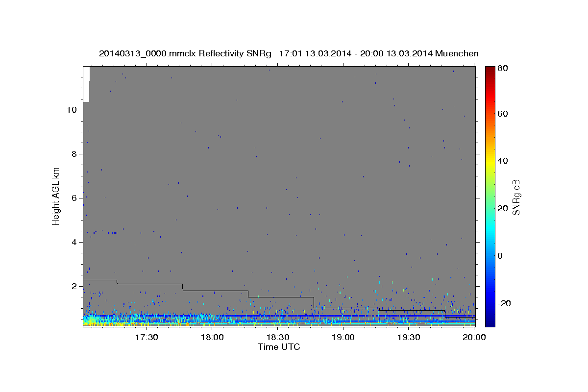The width and height of the screenshot is (588, 392).
Task: Click the 19:00 time tick label
Action: (343, 337)
